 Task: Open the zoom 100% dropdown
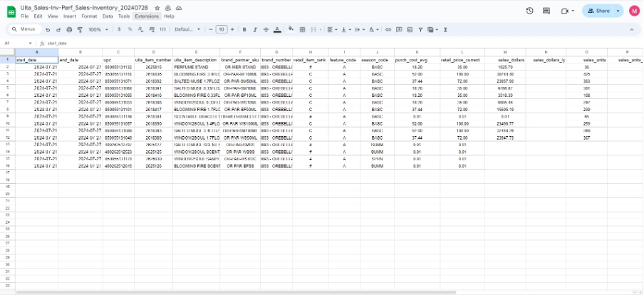(x=97, y=29)
